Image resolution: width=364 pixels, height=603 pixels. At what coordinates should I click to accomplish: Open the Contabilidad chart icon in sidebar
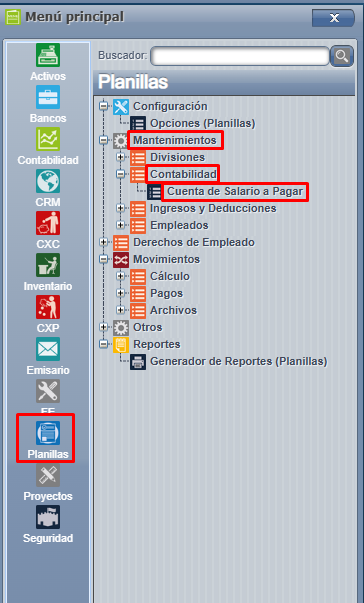tap(48, 139)
